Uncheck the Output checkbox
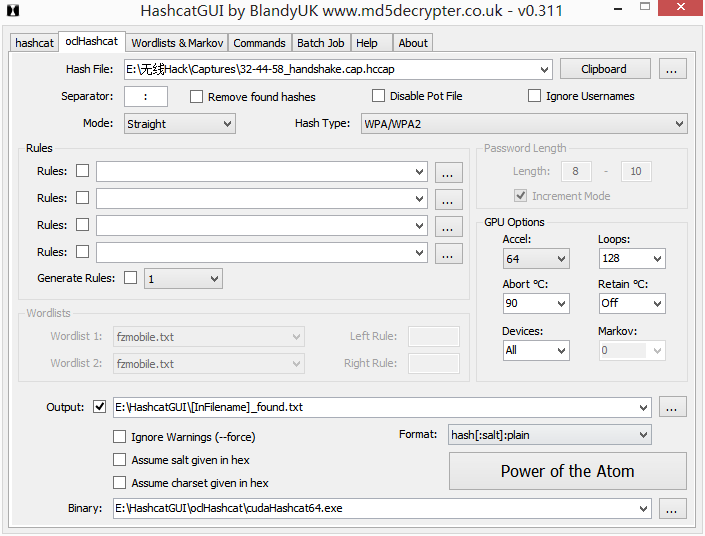The height and width of the screenshot is (536, 705). tap(99, 407)
